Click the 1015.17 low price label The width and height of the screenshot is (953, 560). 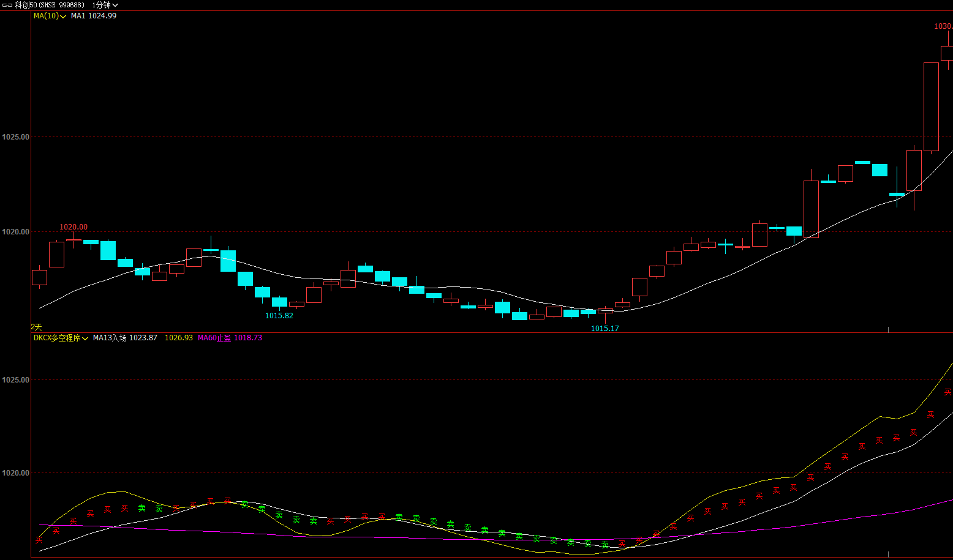[605, 329]
